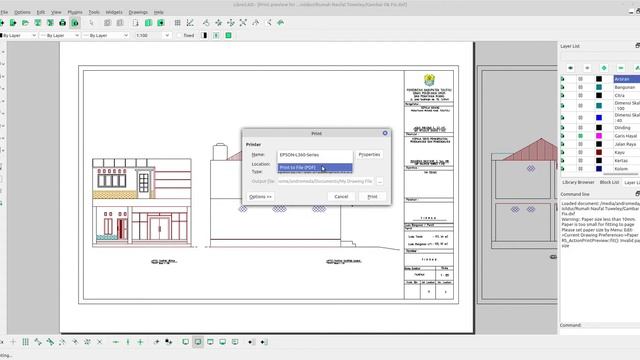Click dark red swatch of Kayu layer
Screen dimensions: 640x360
[x=599, y=152]
